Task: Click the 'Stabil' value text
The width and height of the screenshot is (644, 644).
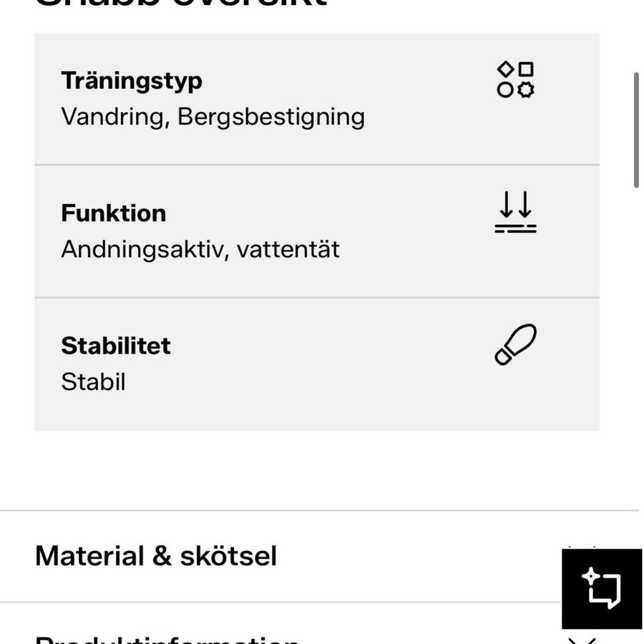Action: (93, 381)
